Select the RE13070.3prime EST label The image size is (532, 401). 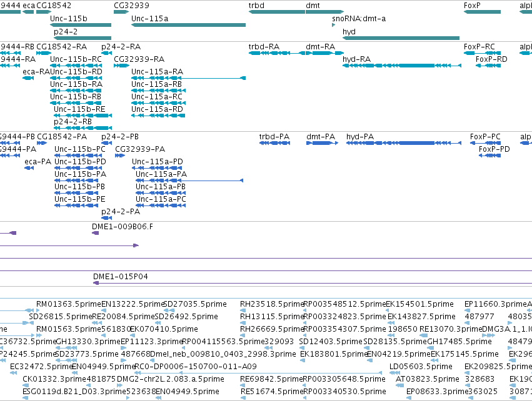coord(451,329)
